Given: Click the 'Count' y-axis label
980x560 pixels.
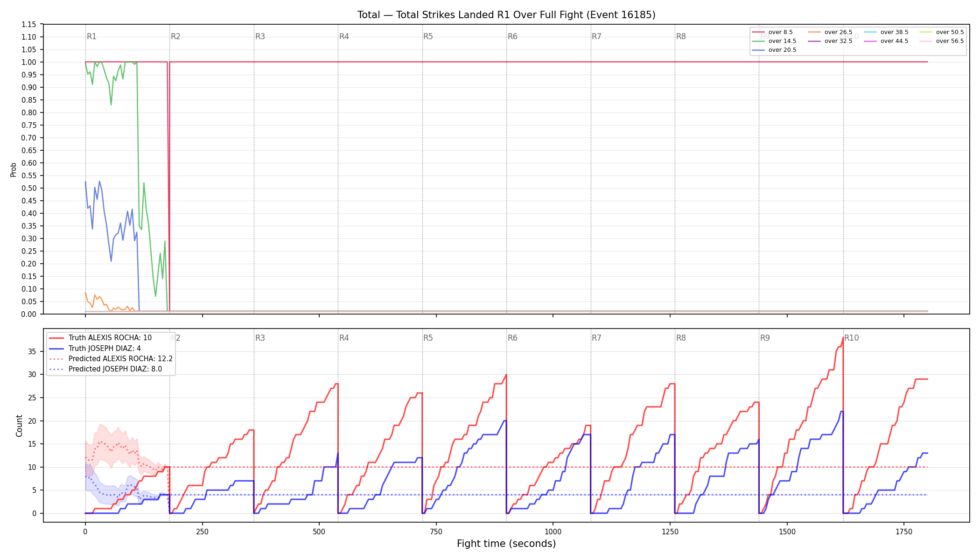Looking at the screenshot, I should pos(19,426).
